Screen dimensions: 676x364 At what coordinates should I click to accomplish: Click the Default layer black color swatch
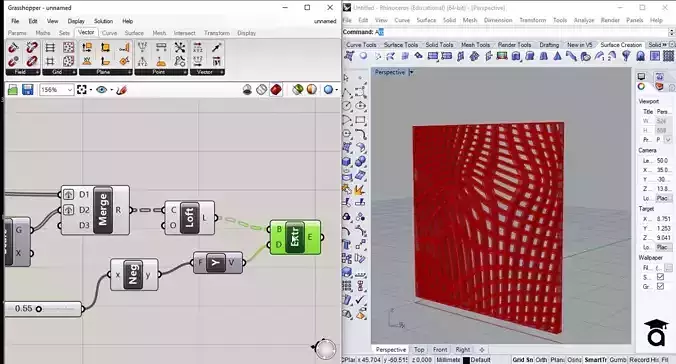(466, 360)
